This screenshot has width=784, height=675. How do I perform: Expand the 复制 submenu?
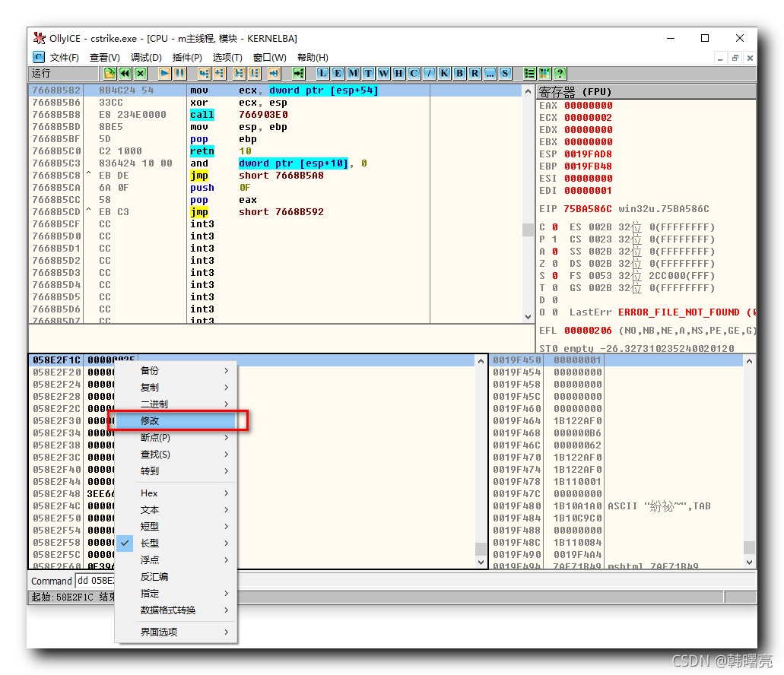[176, 387]
